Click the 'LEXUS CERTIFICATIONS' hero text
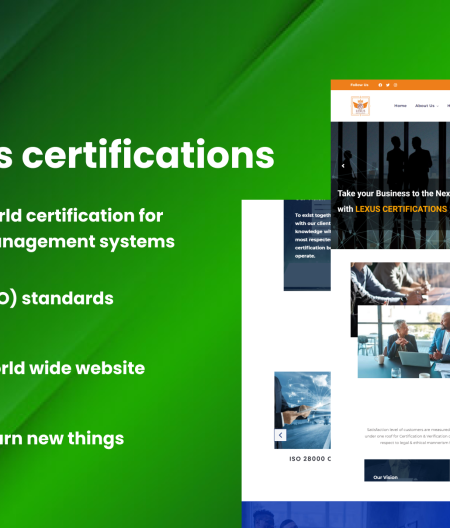 coord(401,209)
